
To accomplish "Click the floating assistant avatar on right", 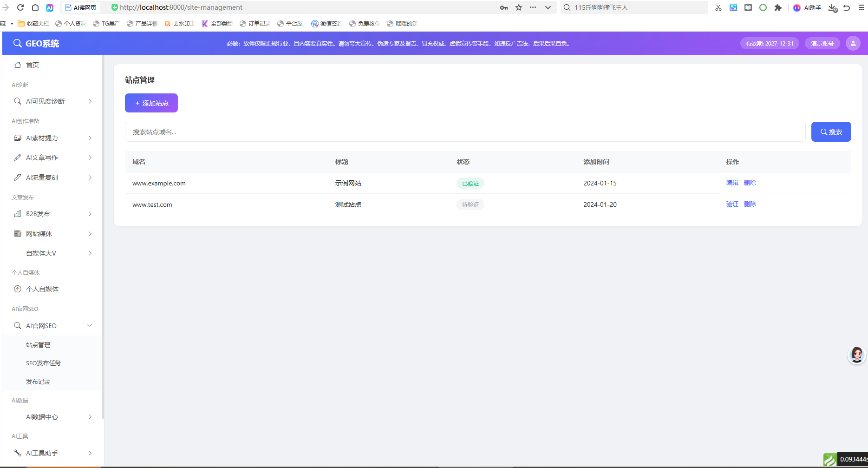I will click(857, 355).
